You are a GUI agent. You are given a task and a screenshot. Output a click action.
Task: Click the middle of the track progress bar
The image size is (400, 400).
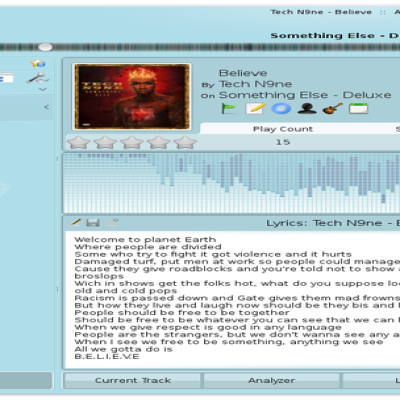(x=200, y=47)
